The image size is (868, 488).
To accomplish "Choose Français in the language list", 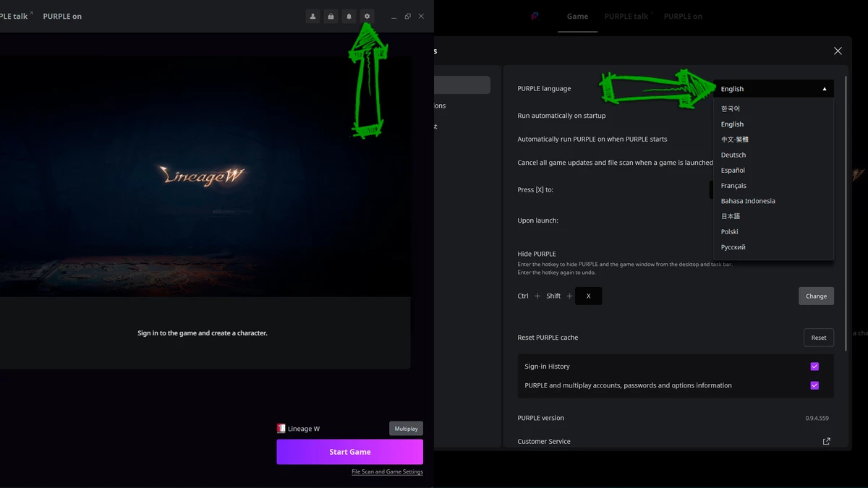I will 733,186.
